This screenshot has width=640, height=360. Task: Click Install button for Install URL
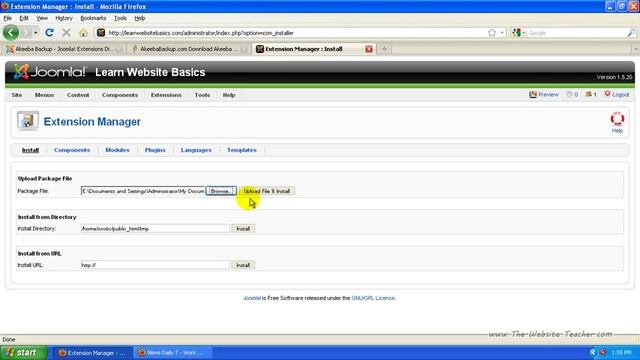tap(243, 265)
